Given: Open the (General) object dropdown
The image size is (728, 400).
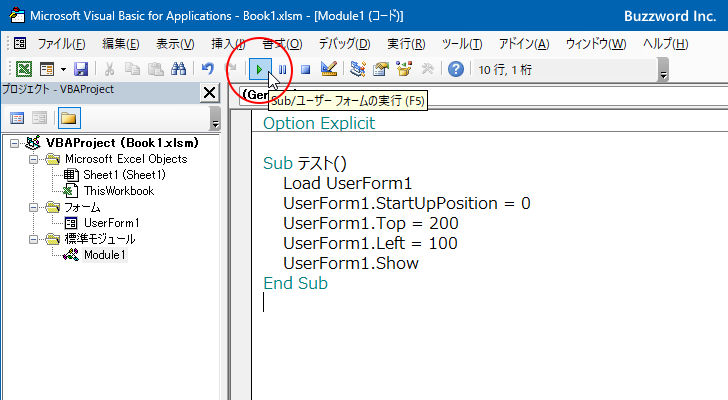Looking at the screenshot, I should (254, 96).
